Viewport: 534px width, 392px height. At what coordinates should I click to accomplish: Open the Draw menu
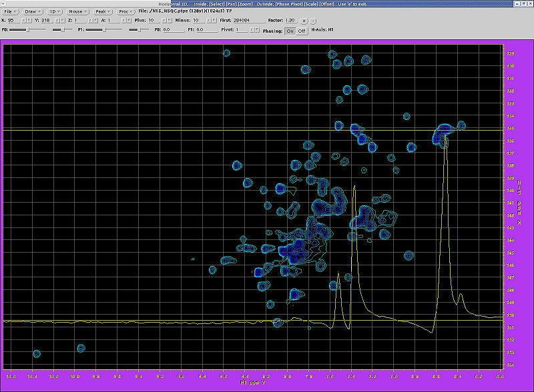click(x=33, y=11)
